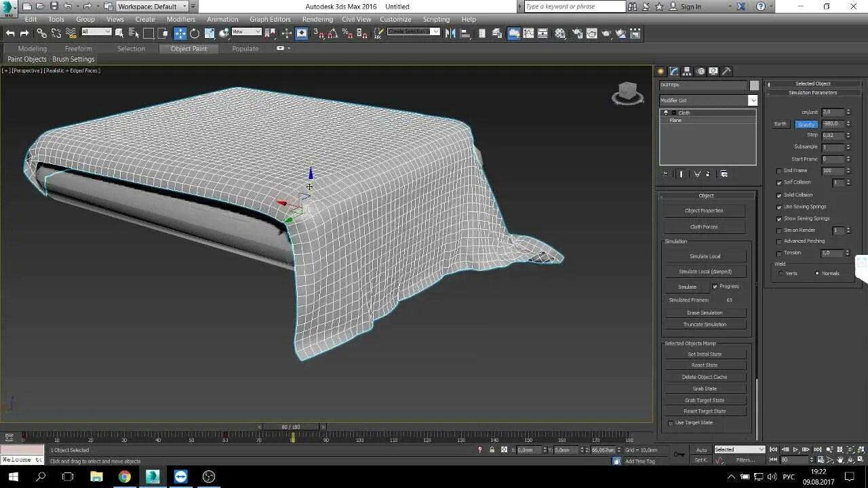Open the Hierarchy command panel tab

point(687,71)
